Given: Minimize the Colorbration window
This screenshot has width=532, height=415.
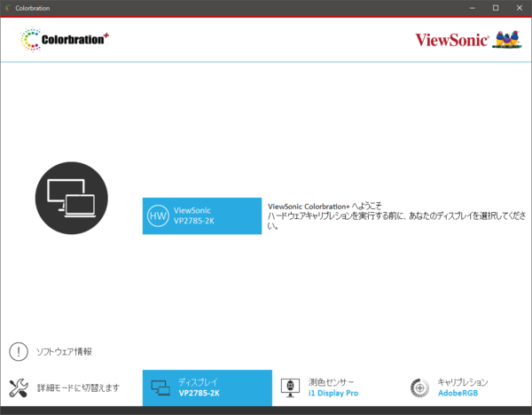Looking at the screenshot, I should pos(473,8).
